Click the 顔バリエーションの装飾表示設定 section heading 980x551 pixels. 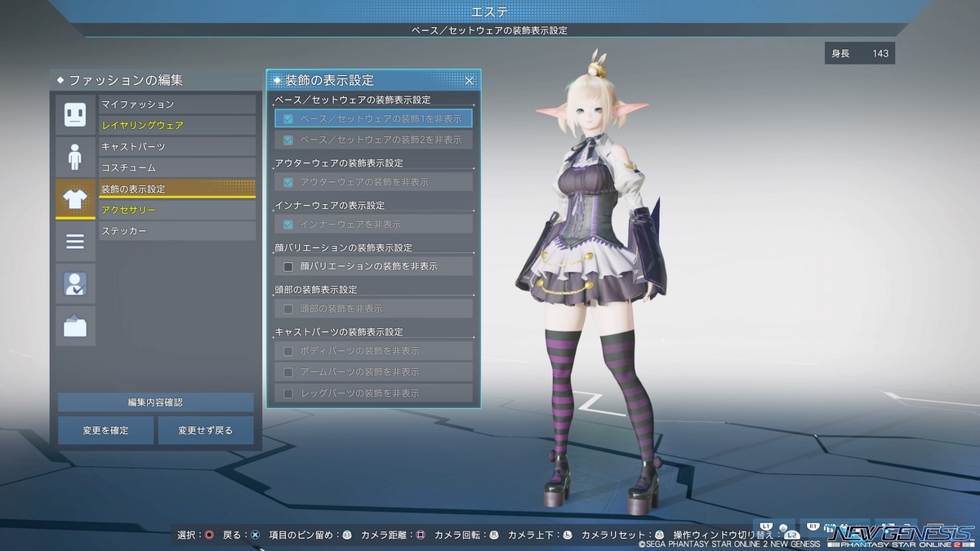(344, 247)
